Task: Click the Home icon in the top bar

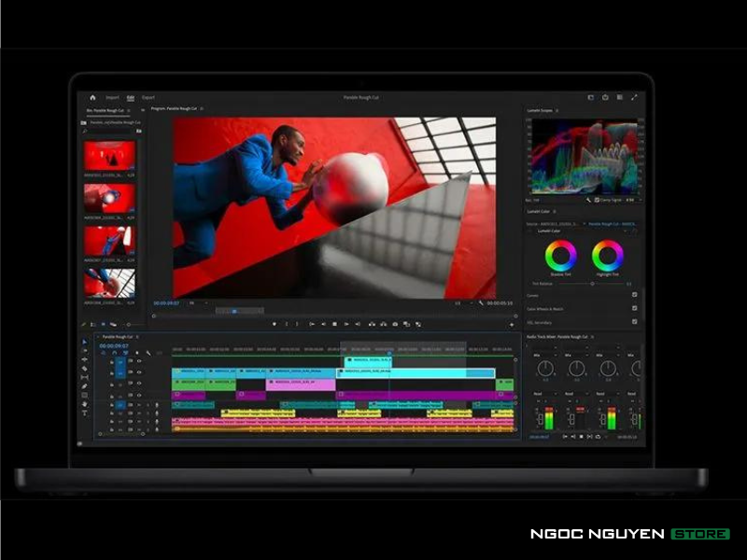Action: coord(92,97)
